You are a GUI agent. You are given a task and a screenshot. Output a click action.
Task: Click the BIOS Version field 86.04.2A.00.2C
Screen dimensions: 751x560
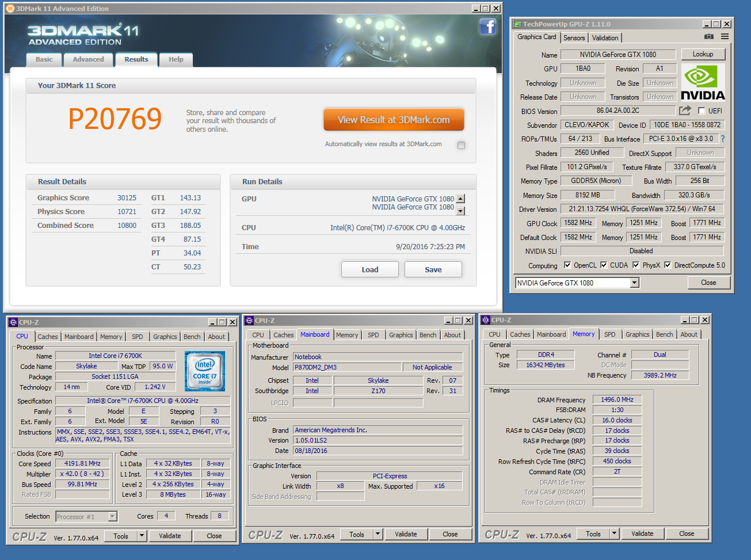pyautogui.click(x=618, y=111)
